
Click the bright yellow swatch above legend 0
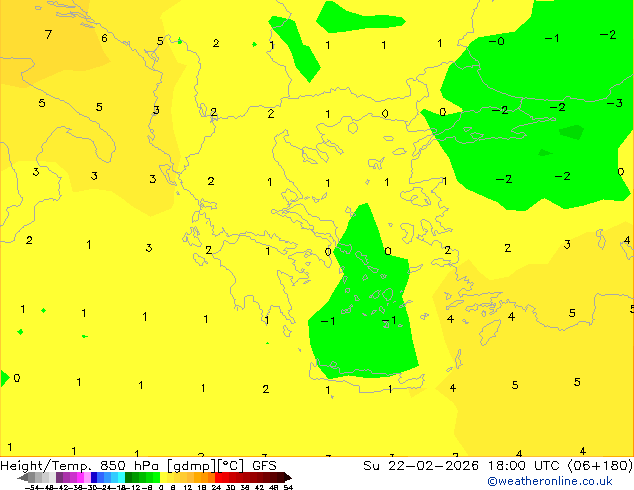(x=163, y=477)
